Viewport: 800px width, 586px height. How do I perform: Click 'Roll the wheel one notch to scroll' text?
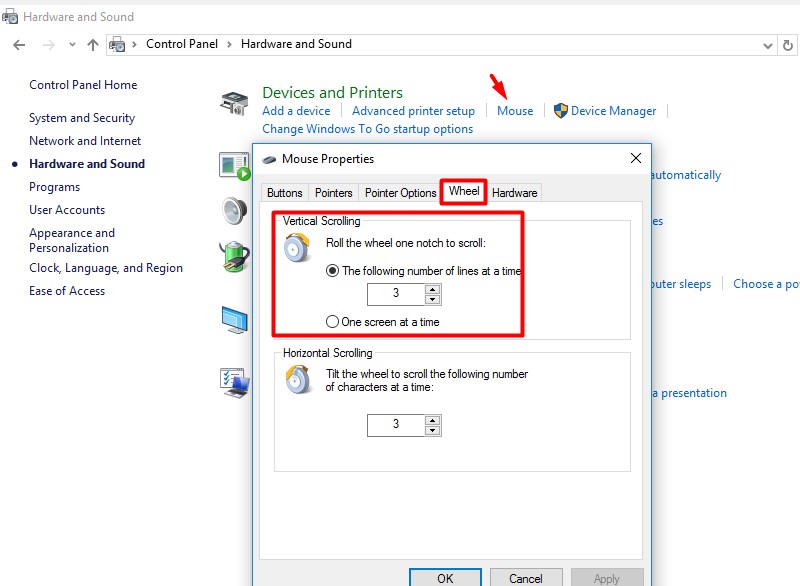click(406, 243)
